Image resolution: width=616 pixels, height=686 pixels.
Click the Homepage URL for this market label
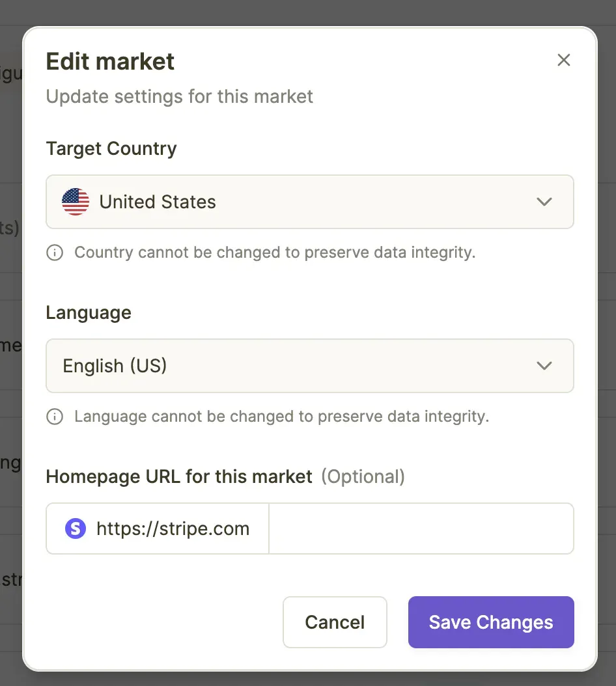pos(179,476)
